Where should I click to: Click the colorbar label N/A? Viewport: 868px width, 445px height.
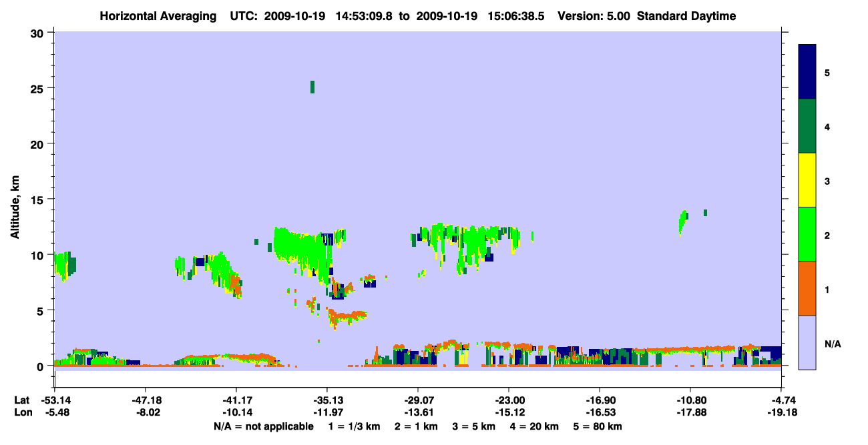click(833, 344)
